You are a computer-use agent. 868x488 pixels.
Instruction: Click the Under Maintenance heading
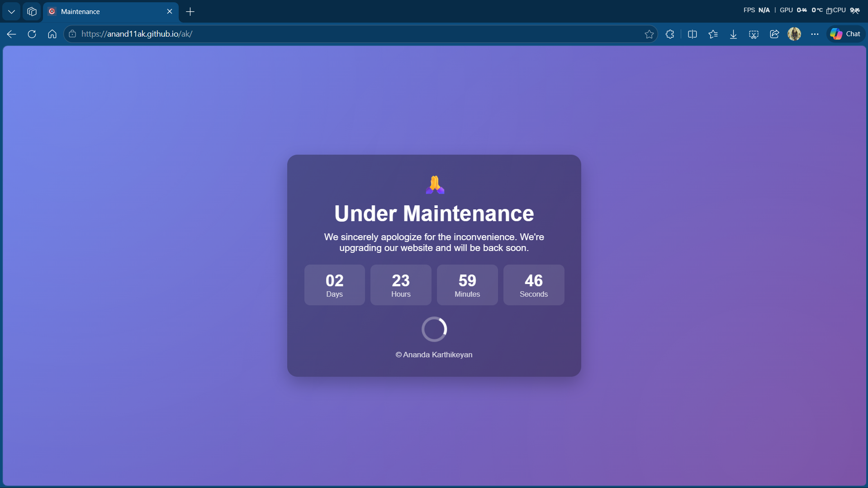[434, 213]
